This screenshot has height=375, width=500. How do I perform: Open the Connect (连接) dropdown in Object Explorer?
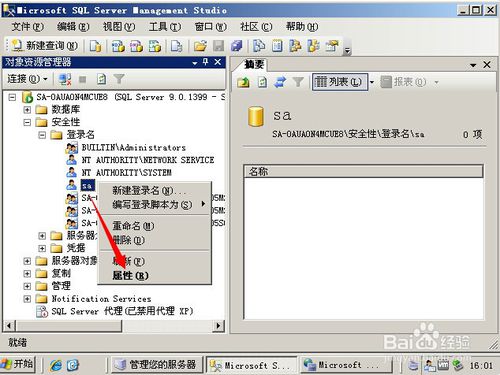(x=27, y=79)
